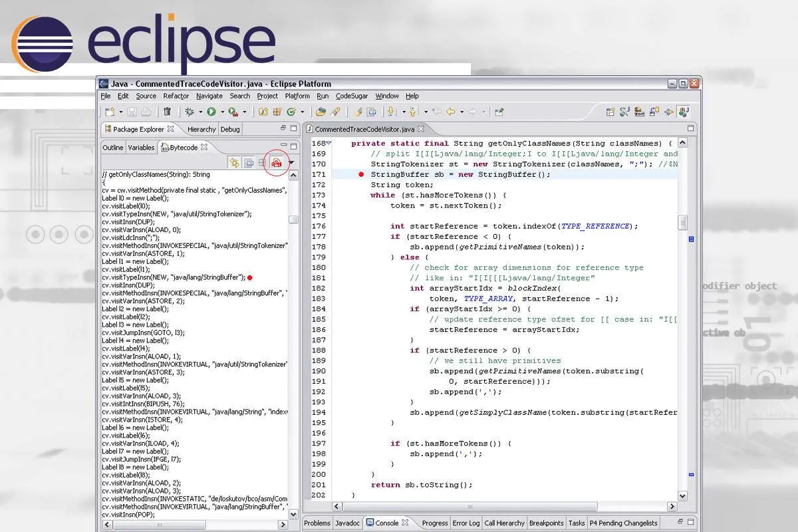The width and height of the screenshot is (798, 532).
Task: Click the editor vertical scrollbar thumb
Action: [682, 223]
